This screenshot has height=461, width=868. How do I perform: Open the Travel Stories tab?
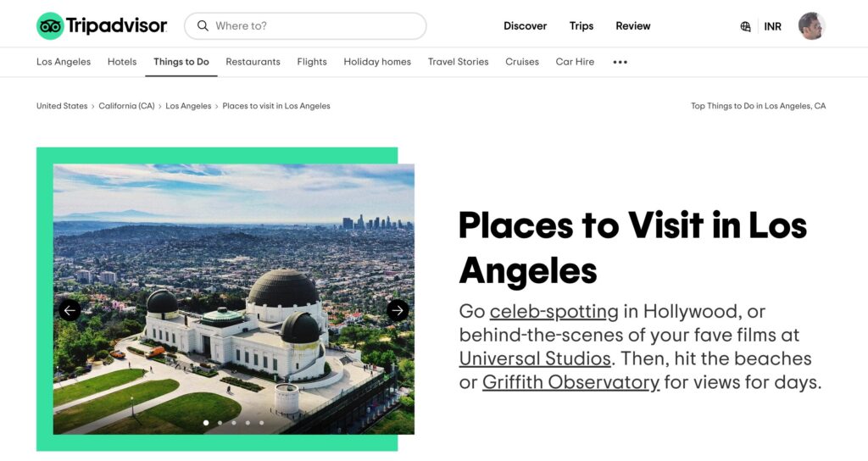coord(458,62)
